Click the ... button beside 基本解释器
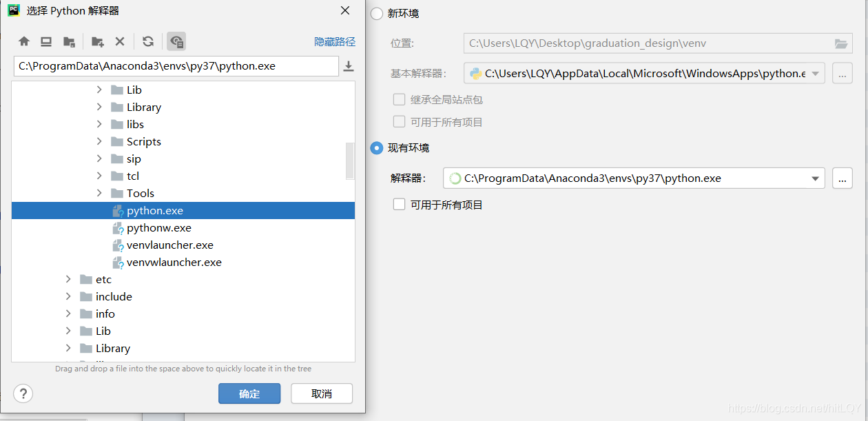This screenshot has height=421, width=868. 843,73
